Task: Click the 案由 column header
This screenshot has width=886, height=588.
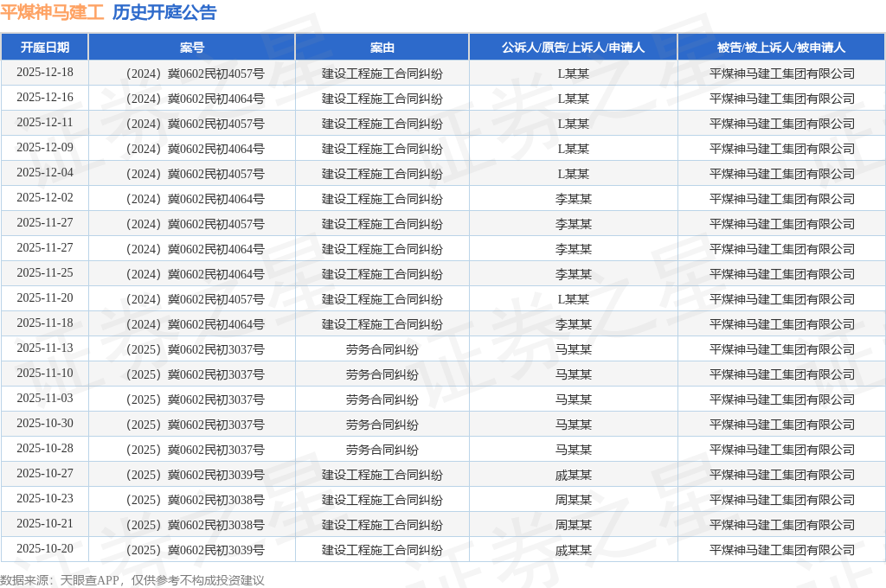Action: click(382, 48)
